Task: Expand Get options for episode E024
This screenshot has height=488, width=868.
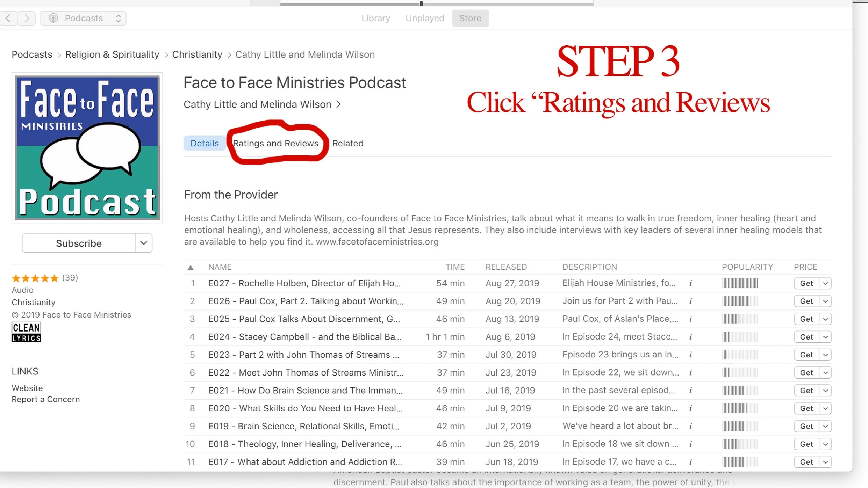Action: click(x=825, y=337)
